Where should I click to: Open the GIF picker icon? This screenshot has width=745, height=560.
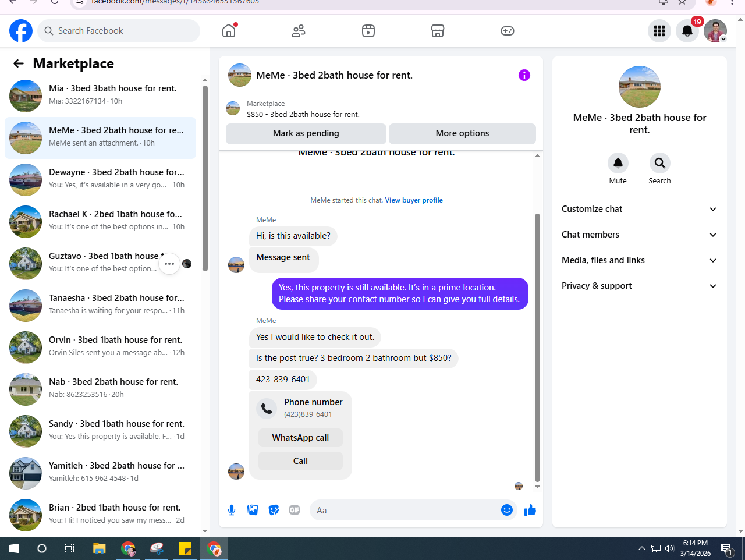point(295,511)
